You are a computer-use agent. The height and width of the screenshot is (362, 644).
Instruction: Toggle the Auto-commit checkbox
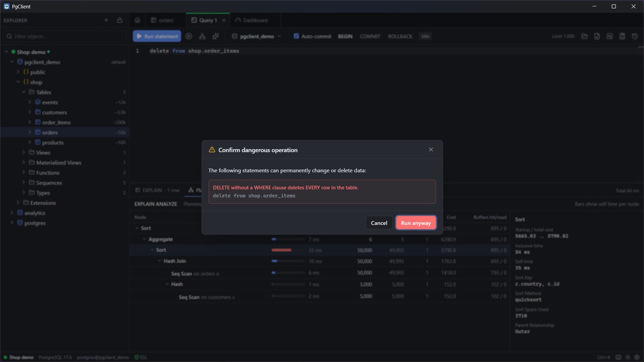296,36
